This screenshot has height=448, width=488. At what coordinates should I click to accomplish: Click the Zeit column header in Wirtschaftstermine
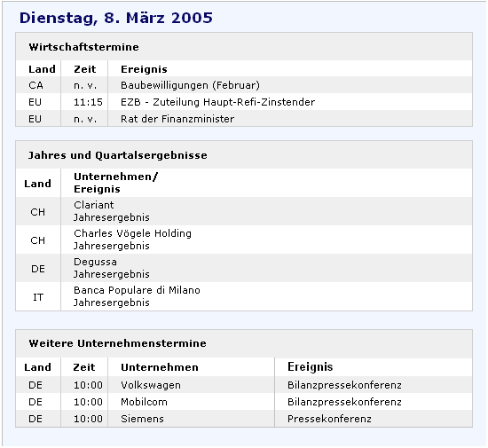(x=85, y=69)
